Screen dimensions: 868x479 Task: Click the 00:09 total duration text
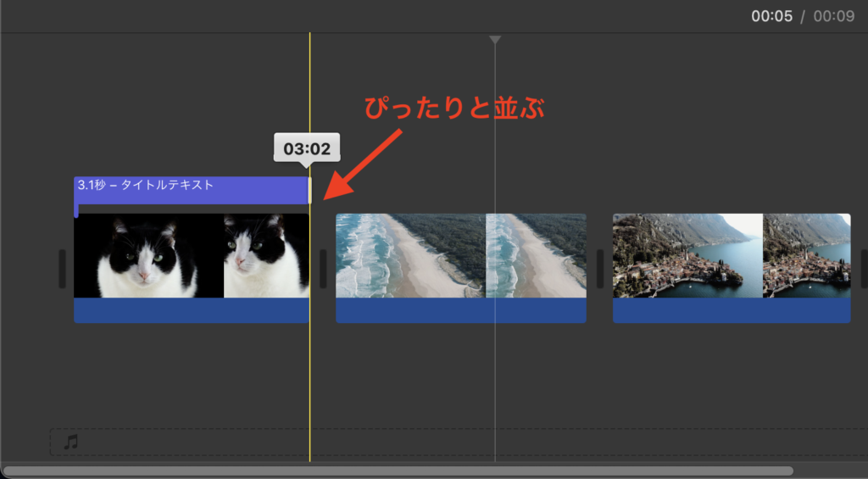coord(834,16)
